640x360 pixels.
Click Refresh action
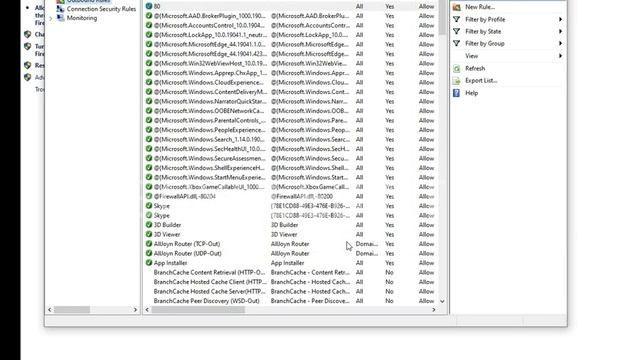tap(475, 68)
